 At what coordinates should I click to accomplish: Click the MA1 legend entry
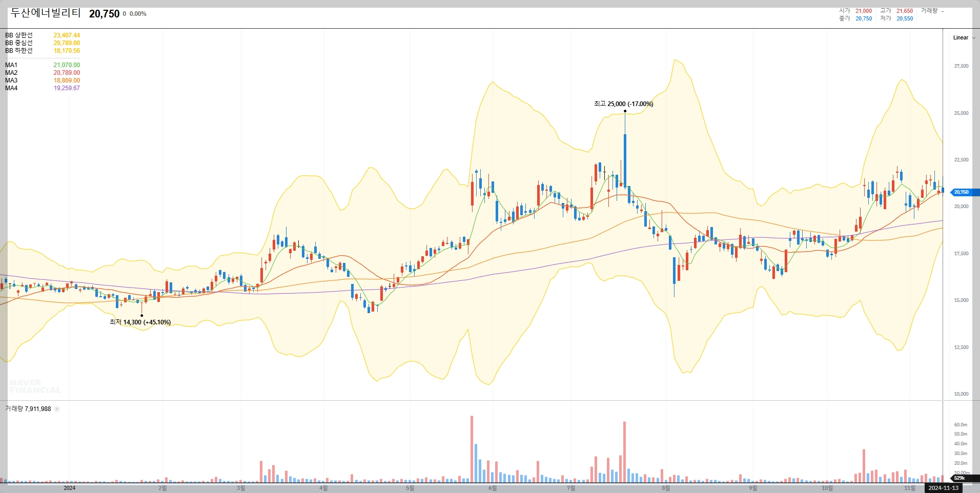tap(11, 65)
